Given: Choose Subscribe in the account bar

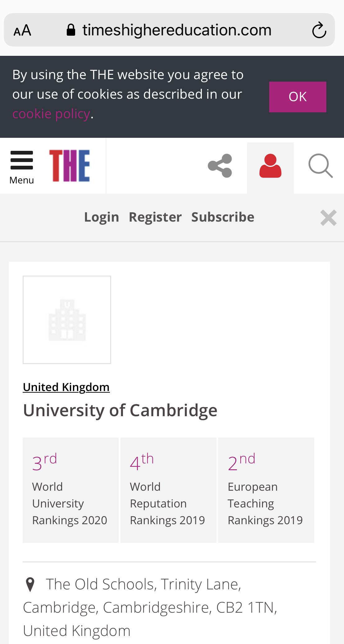Looking at the screenshot, I should 223,217.
